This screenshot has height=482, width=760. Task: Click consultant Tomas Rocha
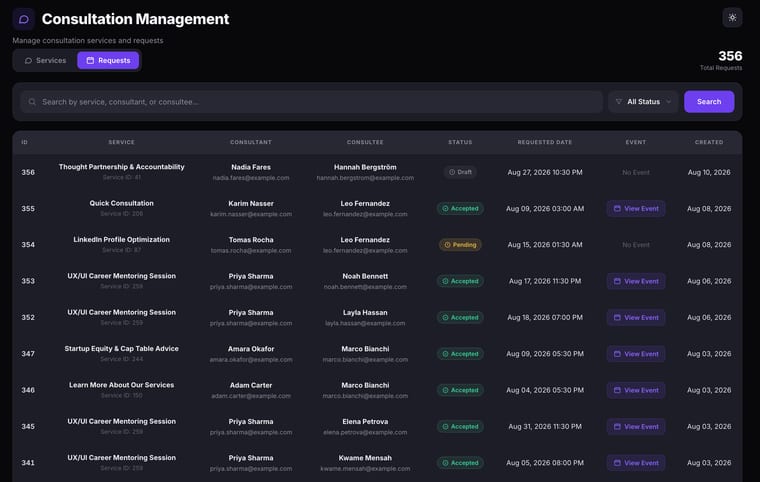tap(251, 240)
